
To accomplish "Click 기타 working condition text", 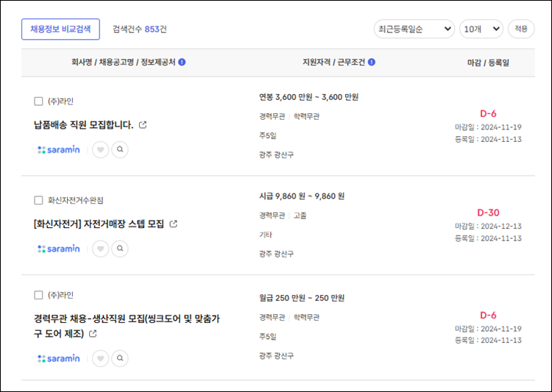I will pyautogui.click(x=266, y=235).
